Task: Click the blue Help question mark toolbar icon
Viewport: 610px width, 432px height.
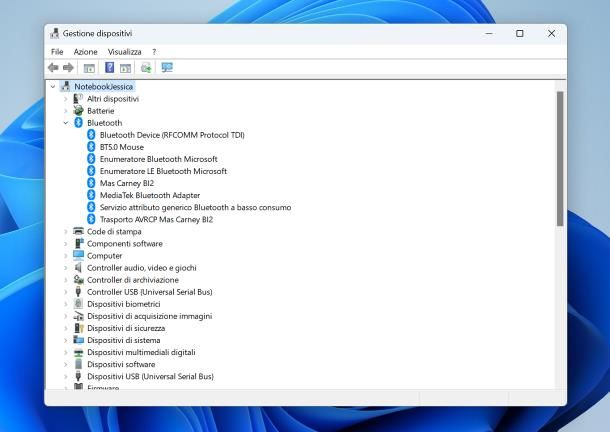Action: tap(110, 68)
